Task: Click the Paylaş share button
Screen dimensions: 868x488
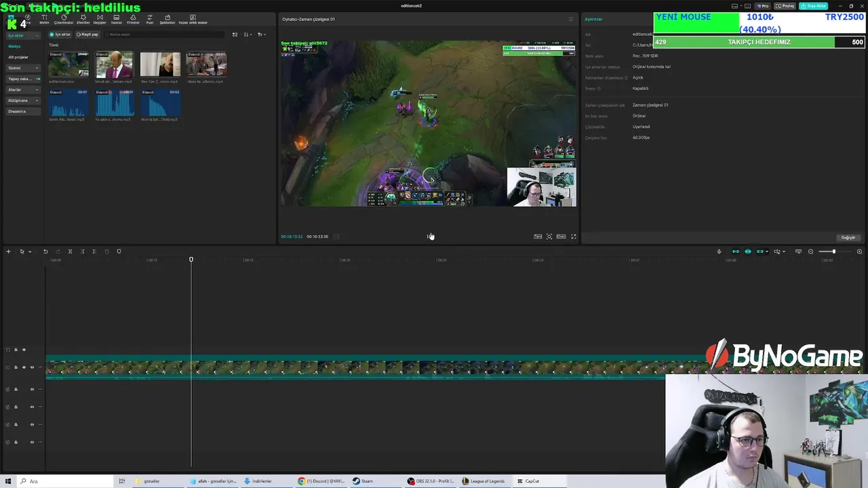Action: click(x=785, y=6)
